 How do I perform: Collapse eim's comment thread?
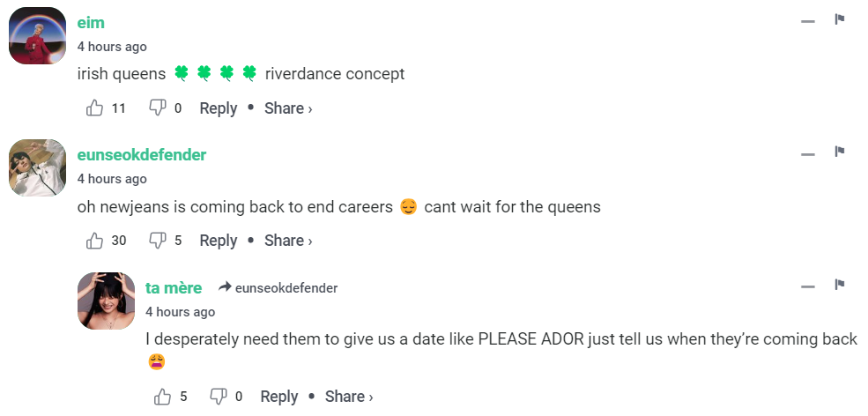coord(808,21)
